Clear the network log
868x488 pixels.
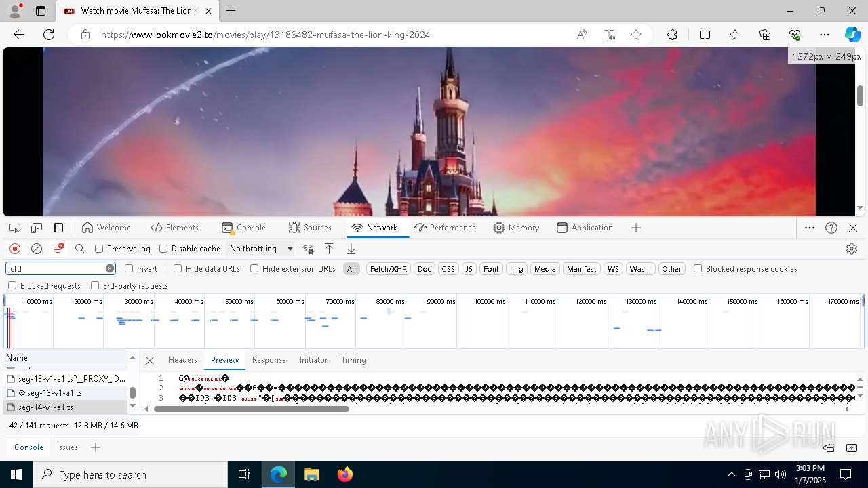pos(37,249)
